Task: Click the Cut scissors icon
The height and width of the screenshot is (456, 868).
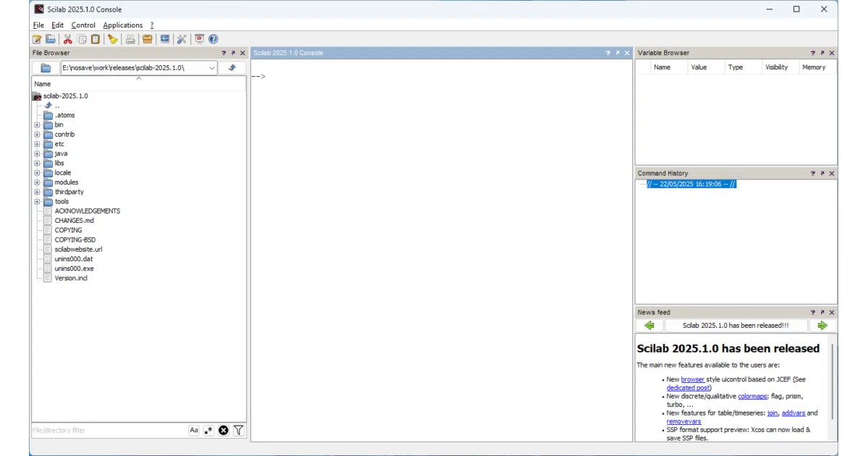Action: click(68, 39)
